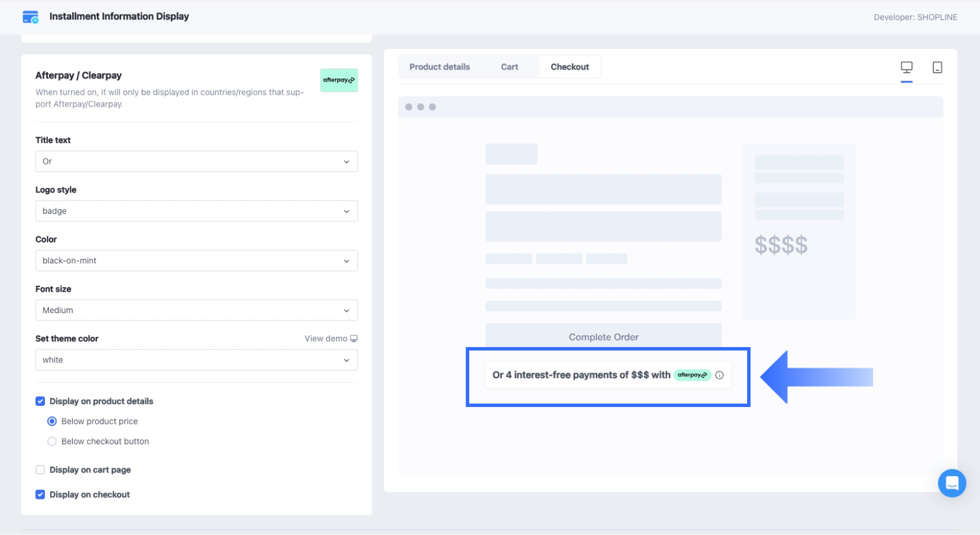The height and width of the screenshot is (535, 980).
Task: Open the Logo style dropdown showing badge
Action: [x=197, y=211]
